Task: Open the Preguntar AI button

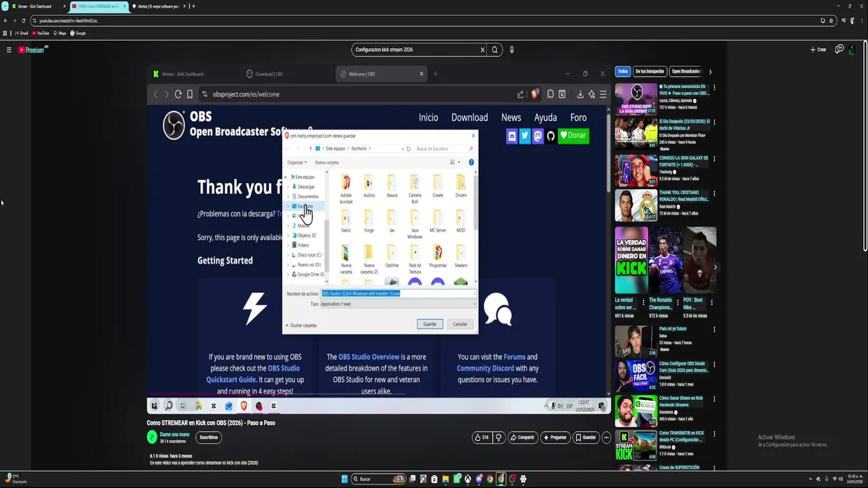Action: [555, 437]
